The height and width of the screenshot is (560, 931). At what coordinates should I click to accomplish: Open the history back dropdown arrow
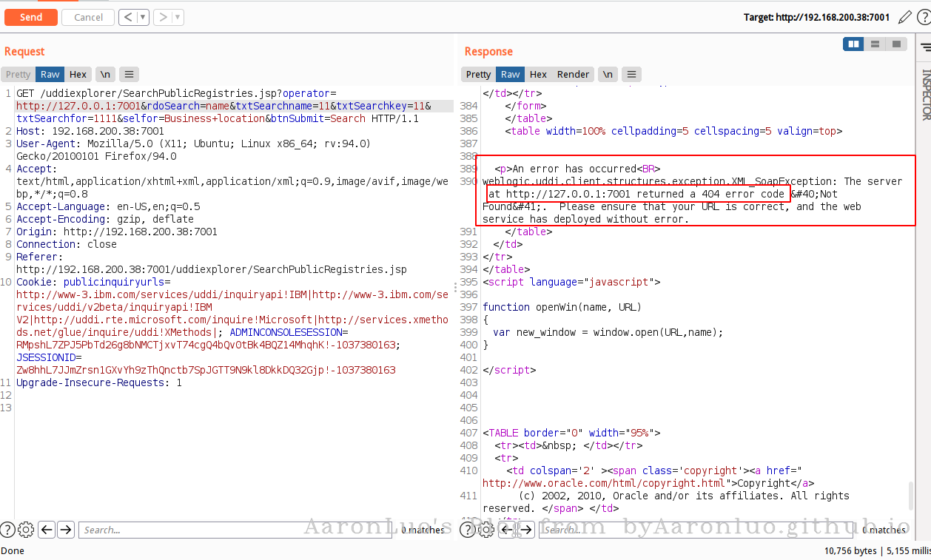point(142,17)
